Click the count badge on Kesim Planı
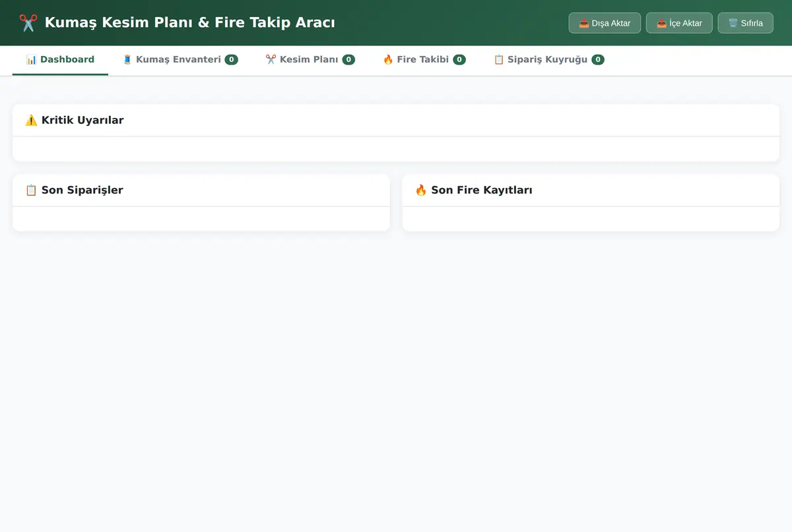This screenshot has width=792, height=532. (348, 59)
